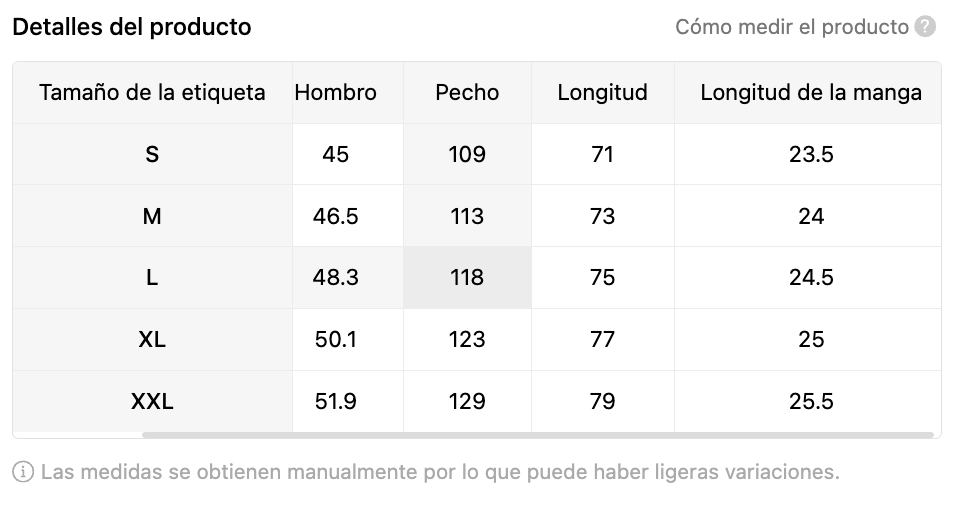Select the L size row label
This screenshot has height=510, width=974.
152,278
